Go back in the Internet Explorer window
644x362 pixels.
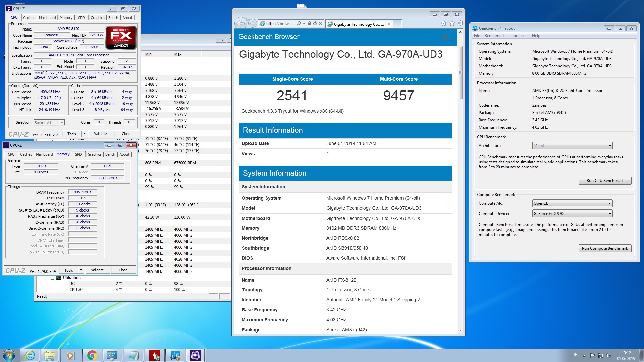(240, 23)
